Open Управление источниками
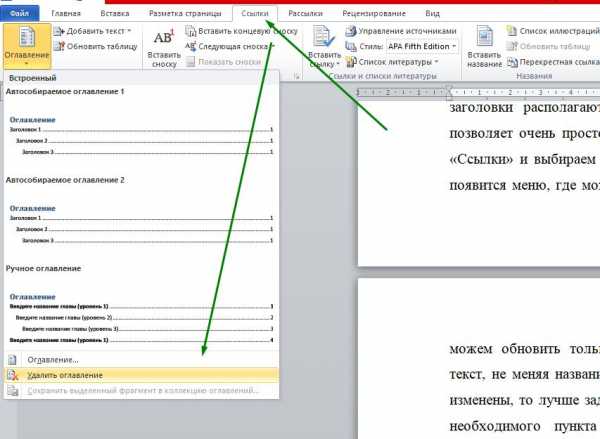This screenshot has width=600, height=439. point(401,31)
